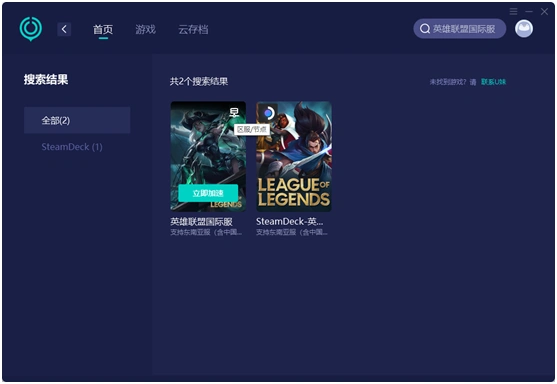Open the hamburger menu in title bar
557x384 pixels.
point(513,11)
